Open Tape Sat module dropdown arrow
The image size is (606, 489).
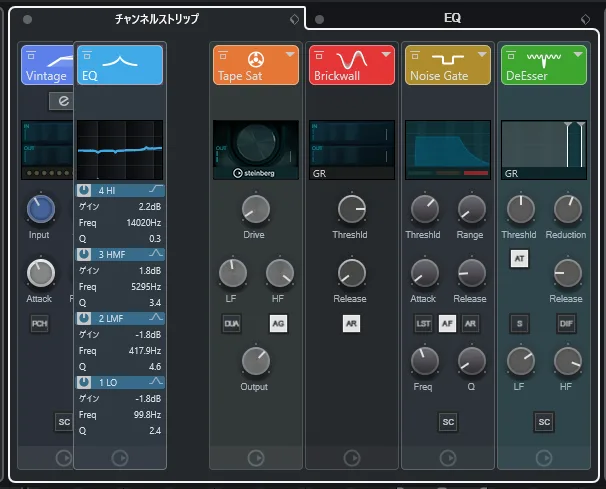290,55
